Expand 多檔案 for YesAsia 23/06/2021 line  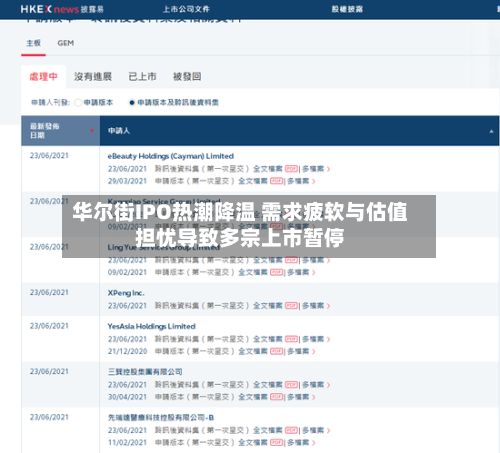point(316,339)
